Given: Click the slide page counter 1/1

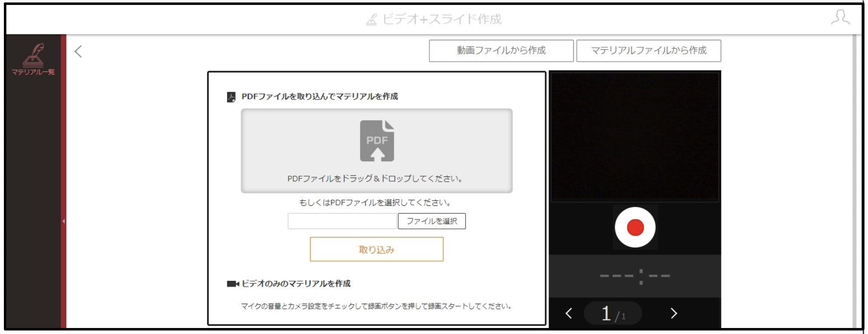Looking at the screenshot, I should [613, 313].
